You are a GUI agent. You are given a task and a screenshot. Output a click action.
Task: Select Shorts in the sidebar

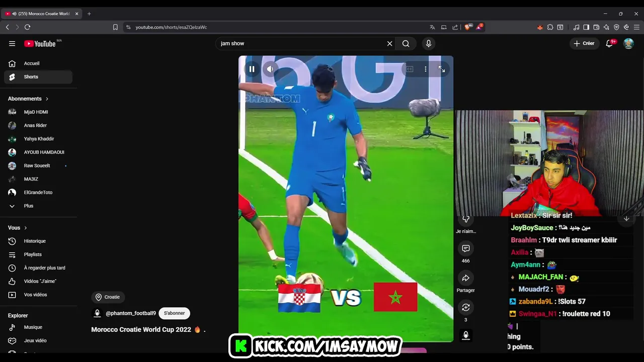point(38,77)
